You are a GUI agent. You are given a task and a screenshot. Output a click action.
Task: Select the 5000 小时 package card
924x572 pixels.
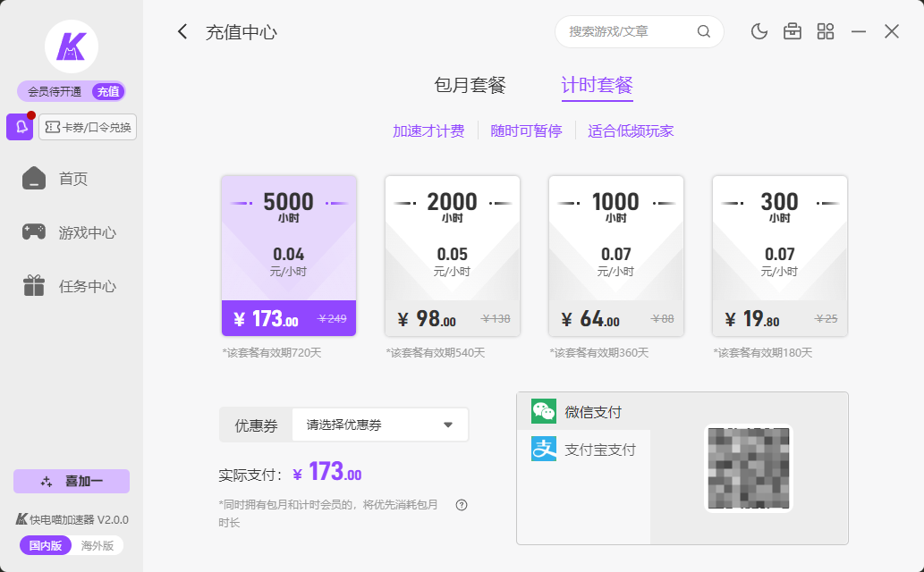click(289, 256)
